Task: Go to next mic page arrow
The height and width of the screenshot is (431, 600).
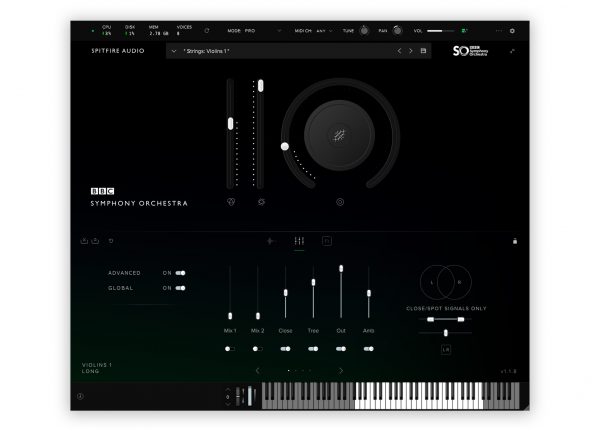Action: [x=341, y=371]
